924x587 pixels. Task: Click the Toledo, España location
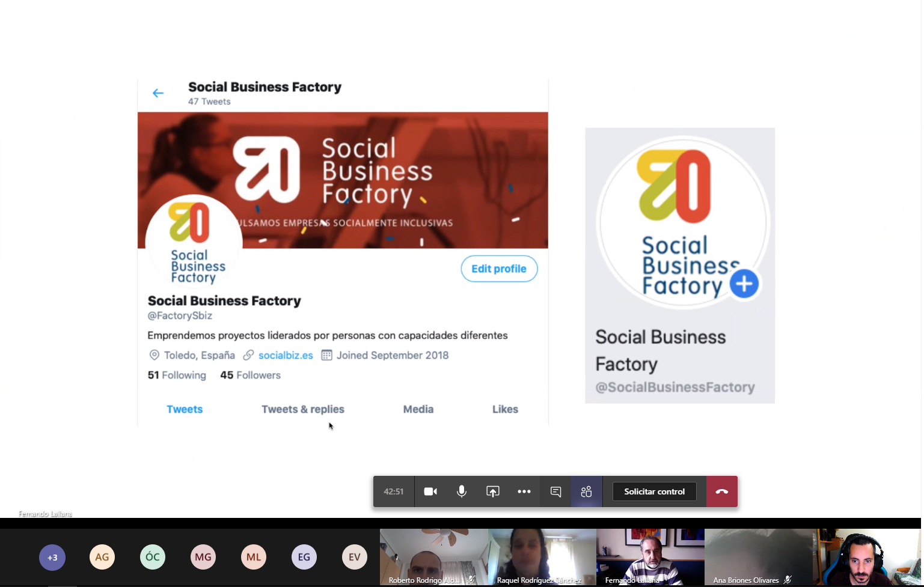[x=200, y=355]
